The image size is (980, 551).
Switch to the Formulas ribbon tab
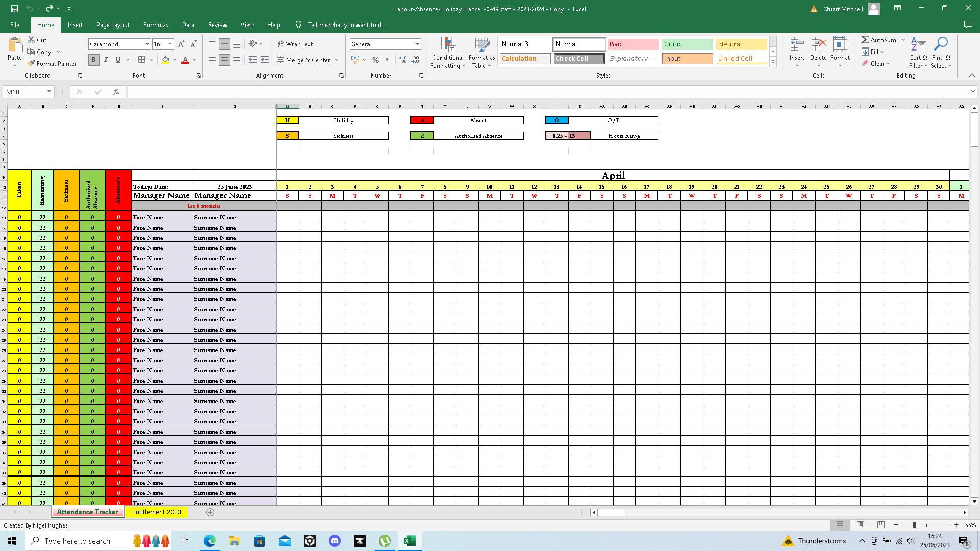click(156, 24)
